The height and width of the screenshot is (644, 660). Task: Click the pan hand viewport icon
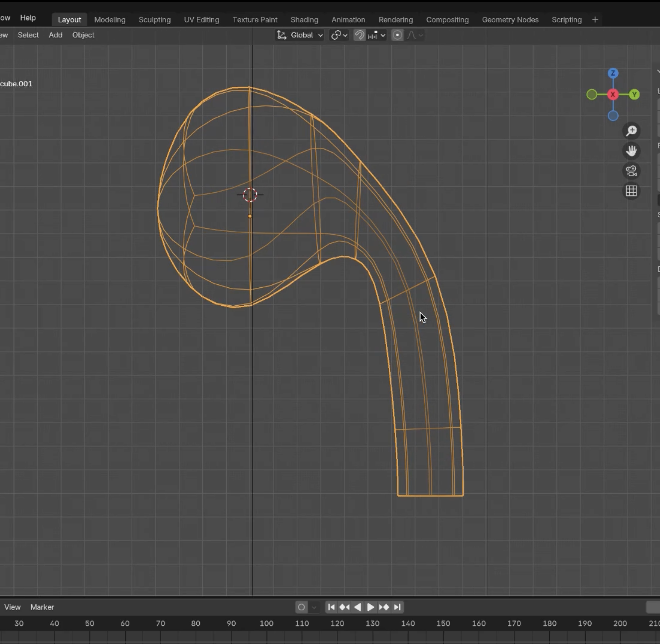click(631, 151)
